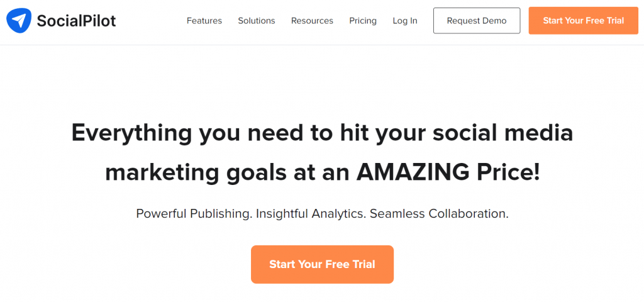Click the orange Start Your Free Trial hero button

(323, 264)
